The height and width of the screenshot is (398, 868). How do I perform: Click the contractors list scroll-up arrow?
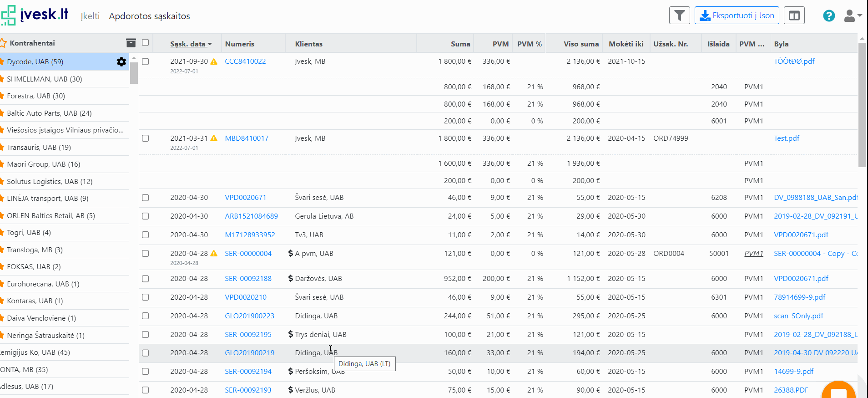[x=134, y=58]
